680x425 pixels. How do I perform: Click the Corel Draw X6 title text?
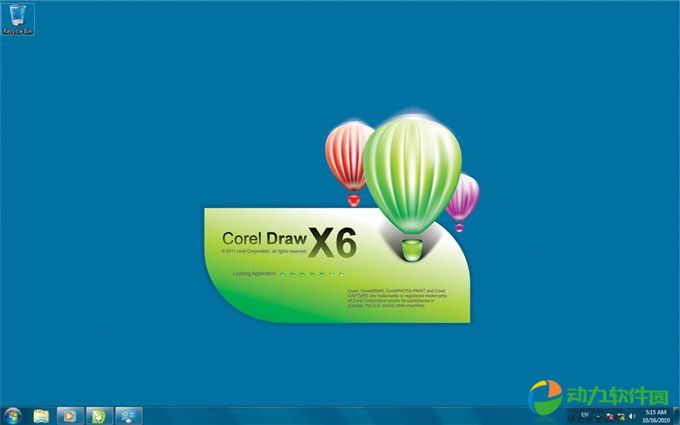tap(290, 241)
